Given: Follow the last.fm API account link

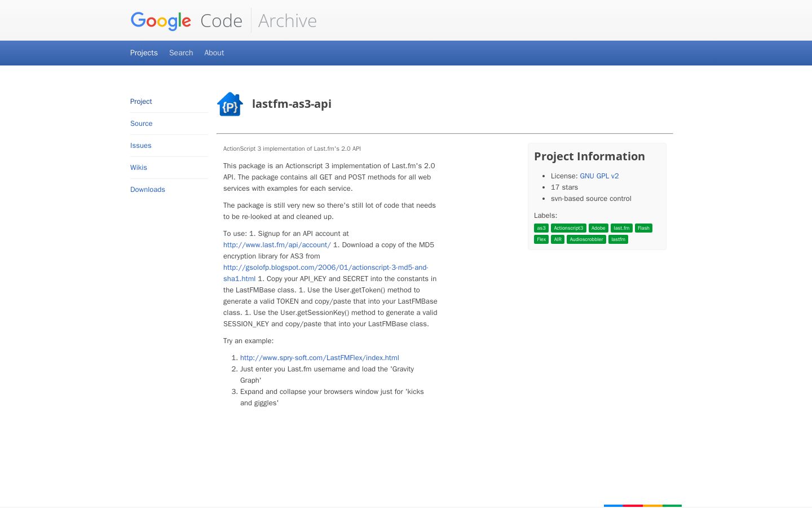Looking at the screenshot, I should (277, 245).
